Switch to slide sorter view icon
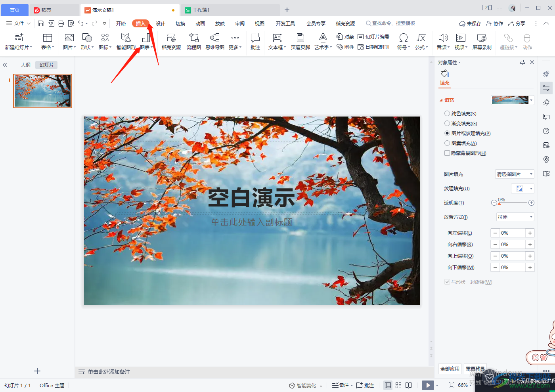The image size is (555, 392). coord(398,385)
